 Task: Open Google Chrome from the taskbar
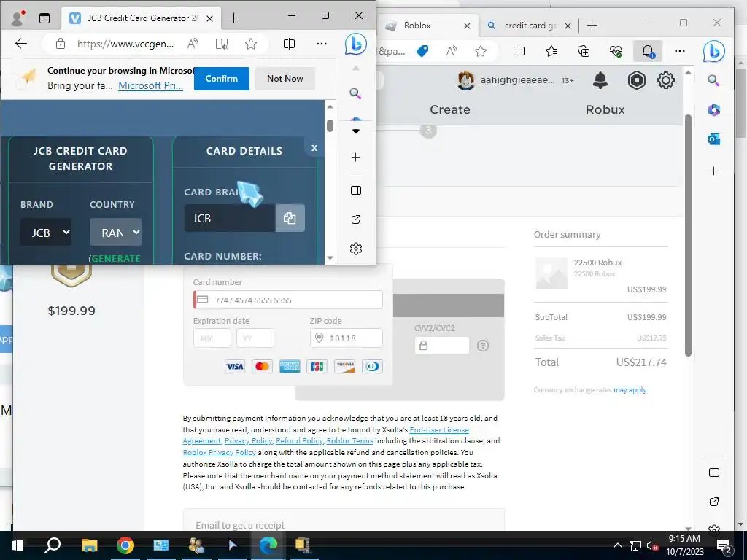click(125, 545)
